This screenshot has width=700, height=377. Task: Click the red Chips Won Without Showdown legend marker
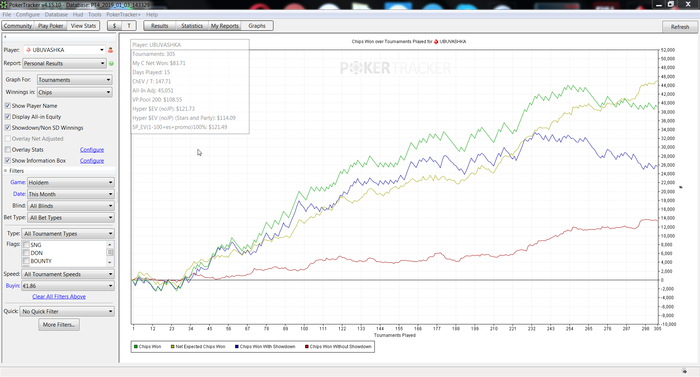[x=307, y=347]
